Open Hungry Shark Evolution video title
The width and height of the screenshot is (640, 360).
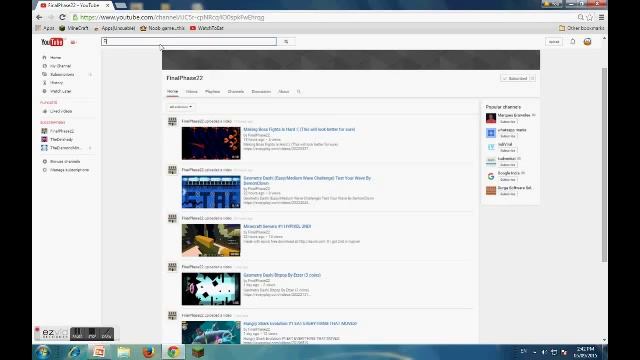(x=300, y=324)
